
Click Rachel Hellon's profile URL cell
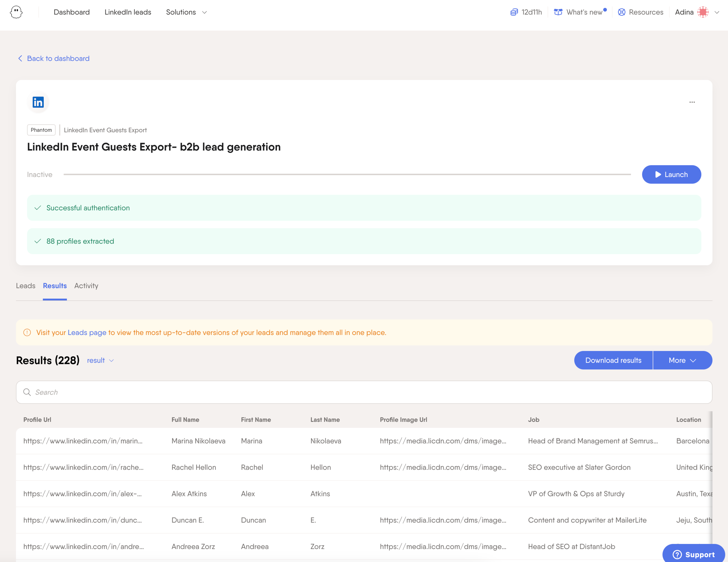[83, 467]
